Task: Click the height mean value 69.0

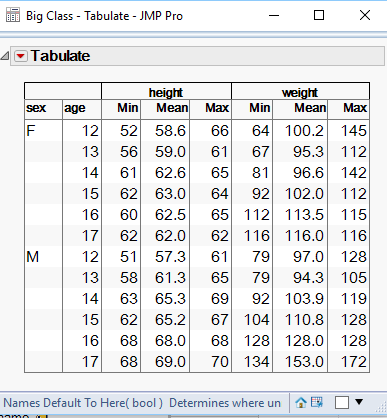Action: [x=170, y=362]
